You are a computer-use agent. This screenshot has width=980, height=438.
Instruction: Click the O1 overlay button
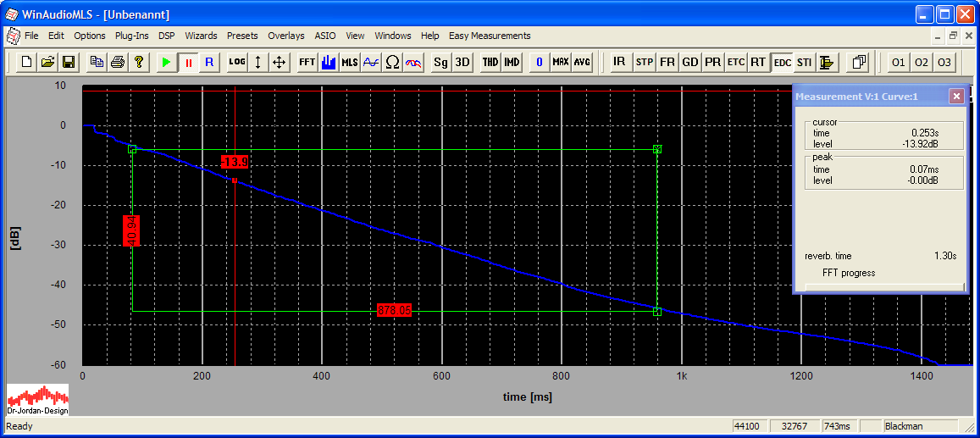(898, 62)
